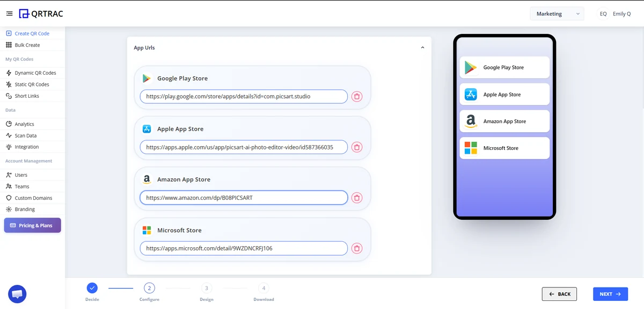Delete the Apple App Store URL entry
Image resolution: width=644 pixels, height=309 pixels.
[357, 147]
